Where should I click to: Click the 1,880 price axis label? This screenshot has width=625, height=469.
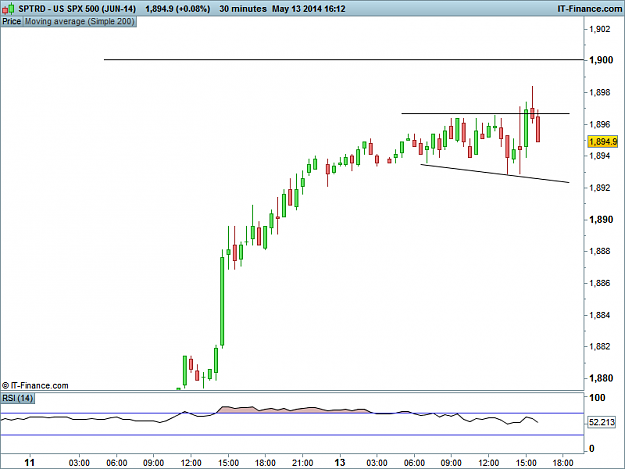[x=601, y=378]
